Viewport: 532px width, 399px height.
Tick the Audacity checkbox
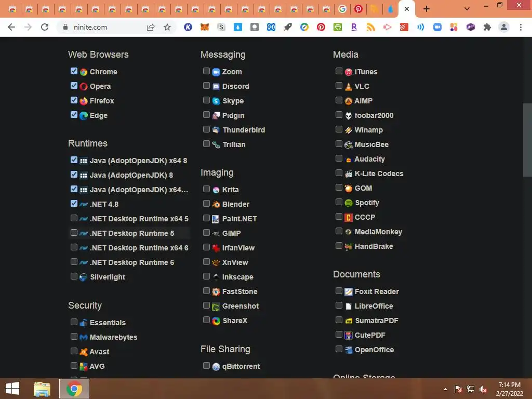click(339, 158)
